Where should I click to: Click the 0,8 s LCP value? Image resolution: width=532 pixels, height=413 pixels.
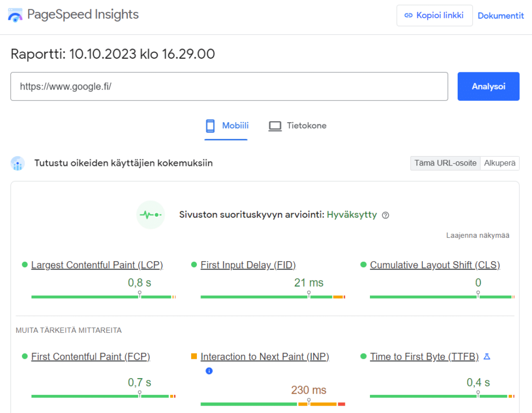point(139,282)
